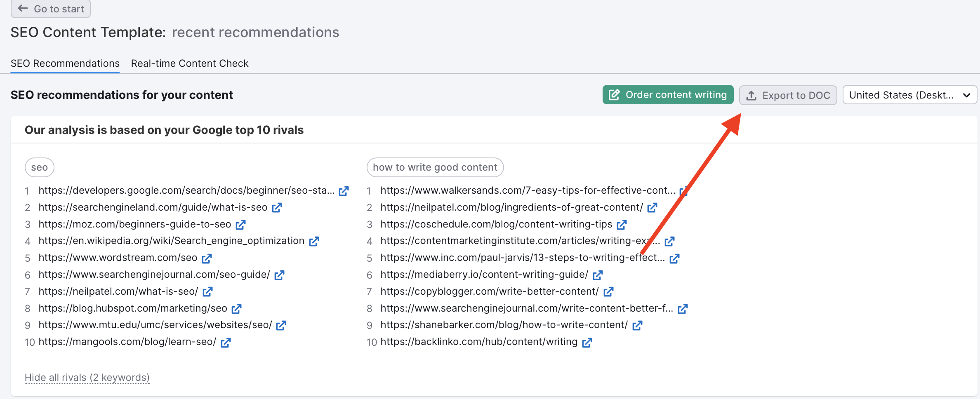Open external link icon for copyblogger.com URL
Screen dimensions: 980x399
tap(608, 292)
